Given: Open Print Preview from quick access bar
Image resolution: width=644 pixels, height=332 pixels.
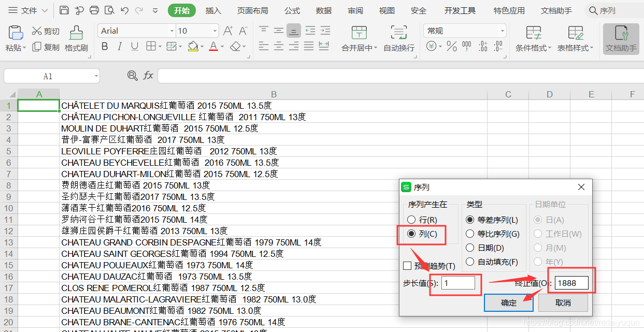Looking at the screenshot, I should (109, 10).
